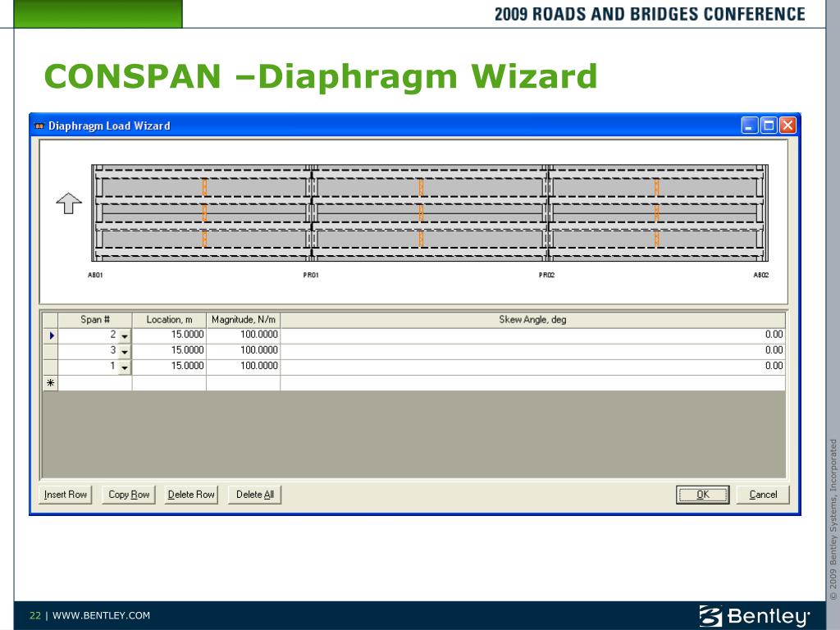Screen dimensions: 840x630
Task: Click Location cell in the first row
Action: 169,336
